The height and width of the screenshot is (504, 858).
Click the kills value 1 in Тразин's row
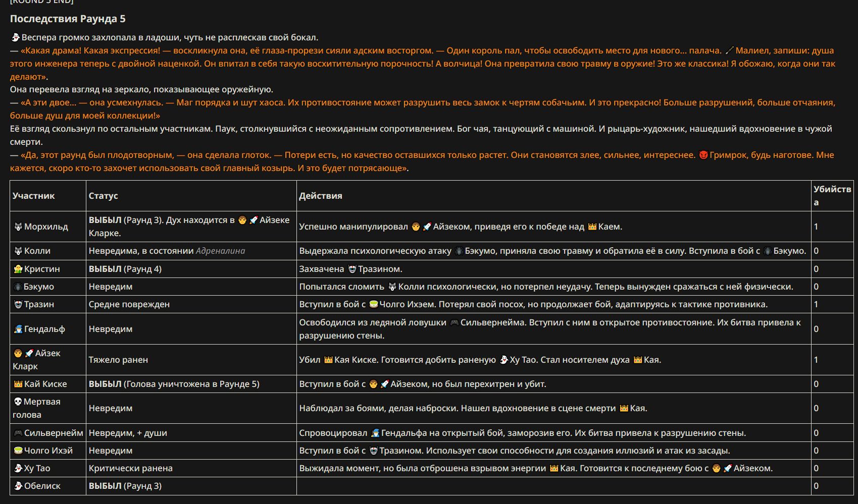pos(816,305)
